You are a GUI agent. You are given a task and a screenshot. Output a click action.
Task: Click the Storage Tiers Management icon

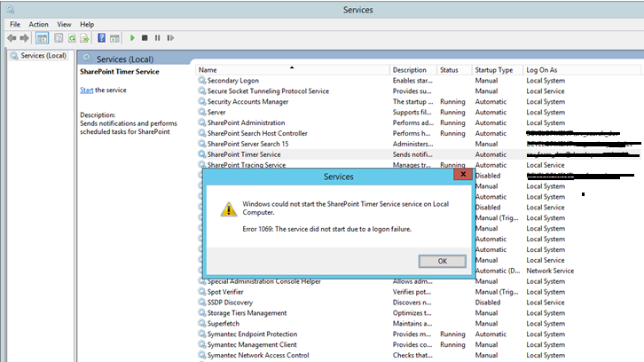click(201, 312)
